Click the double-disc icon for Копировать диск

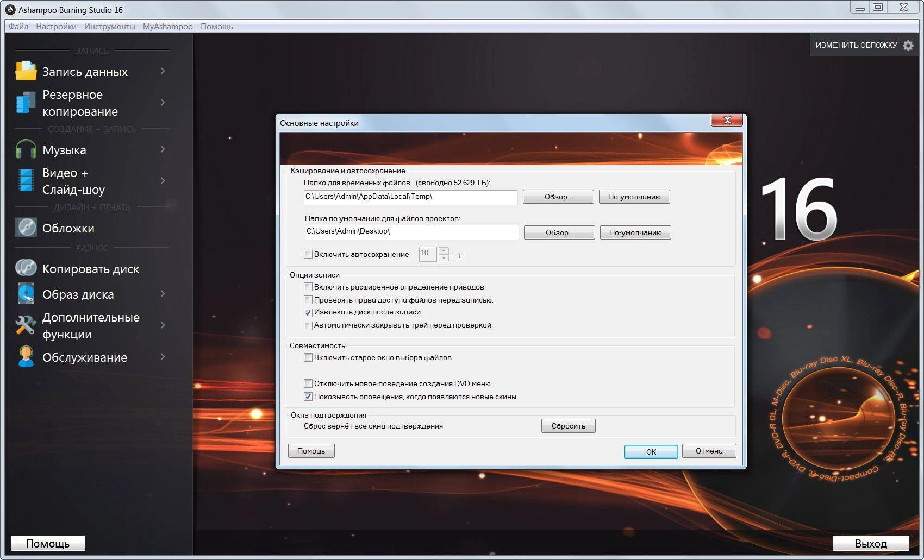coord(26,268)
